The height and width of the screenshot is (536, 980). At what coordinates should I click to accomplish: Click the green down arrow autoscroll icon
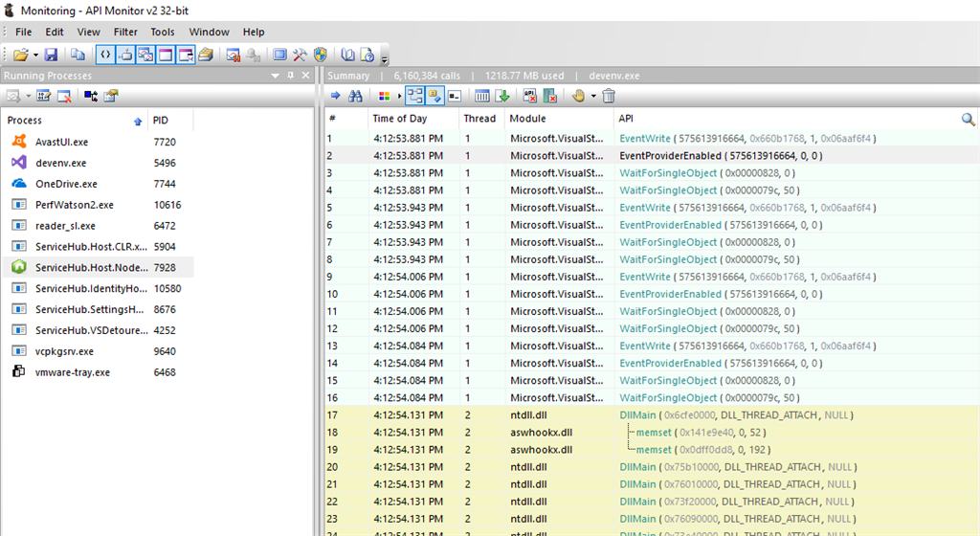click(x=501, y=97)
